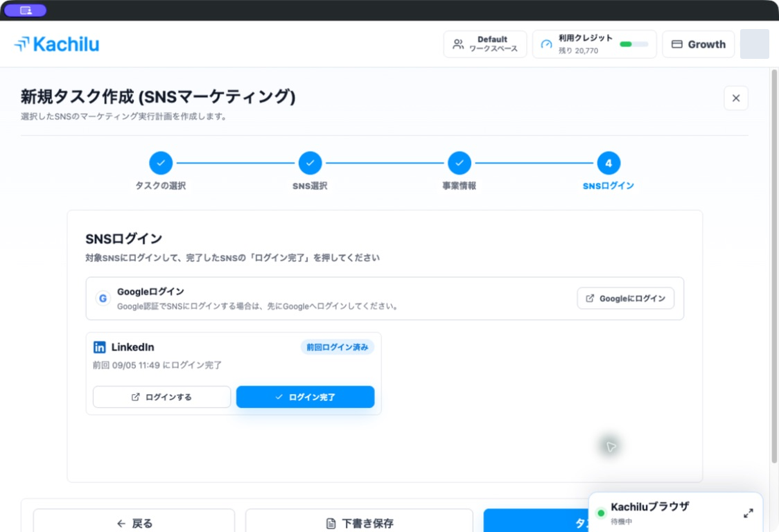
Task: Click the 戻る back button
Action: coord(134,522)
